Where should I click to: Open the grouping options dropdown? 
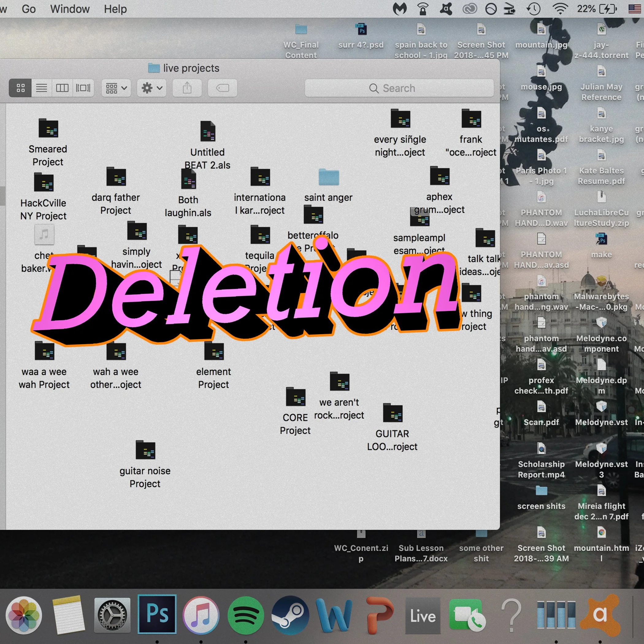(116, 88)
